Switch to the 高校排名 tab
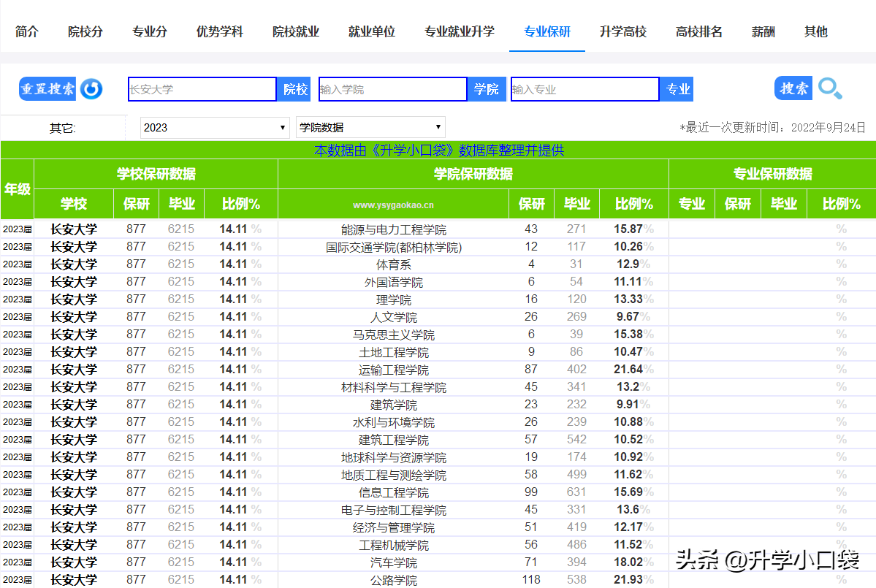The width and height of the screenshot is (876, 588). click(x=699, y=32)
